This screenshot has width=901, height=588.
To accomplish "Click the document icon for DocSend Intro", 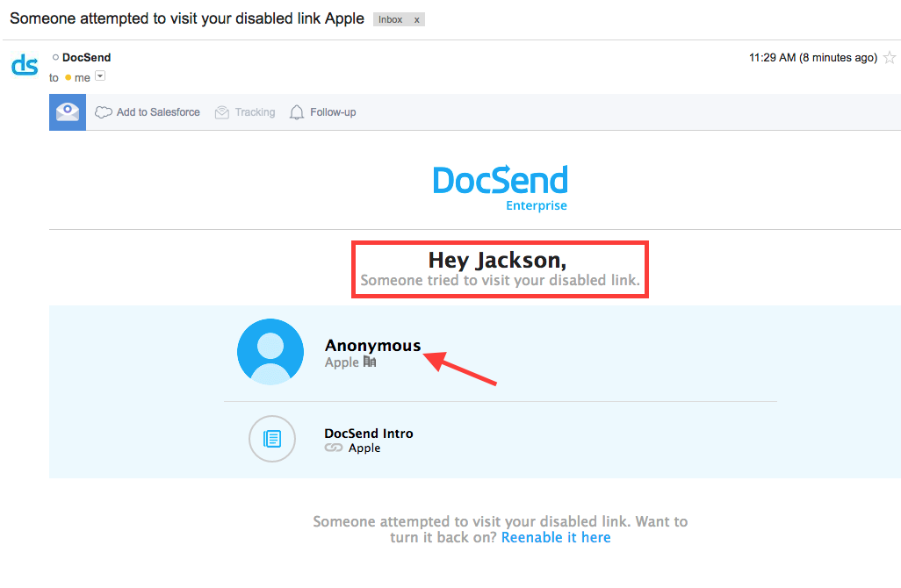I will [272, 439].
